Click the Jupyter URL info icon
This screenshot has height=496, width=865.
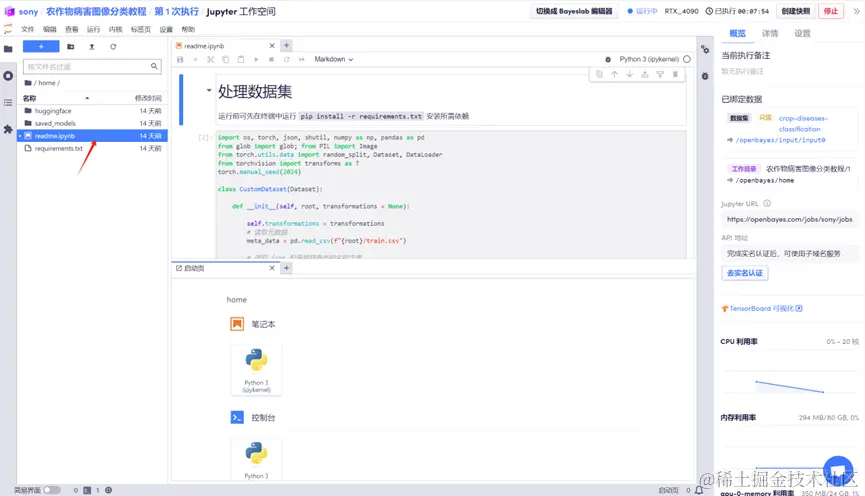tap(767, 204)
